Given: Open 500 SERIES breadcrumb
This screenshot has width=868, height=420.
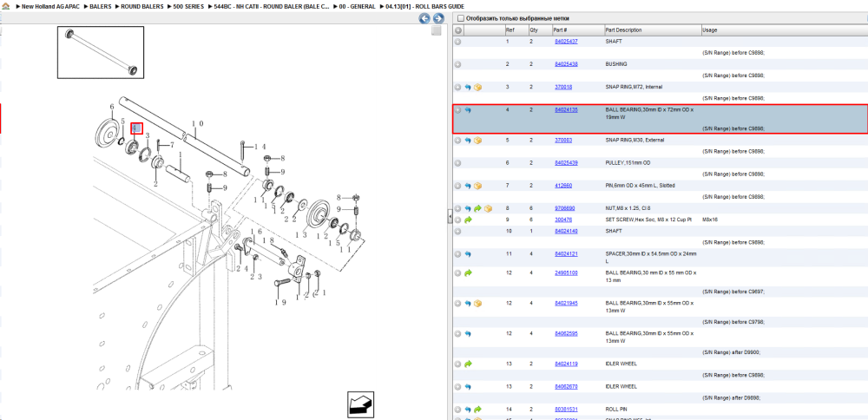Looking at the screenshot, I should coord(188,6).
